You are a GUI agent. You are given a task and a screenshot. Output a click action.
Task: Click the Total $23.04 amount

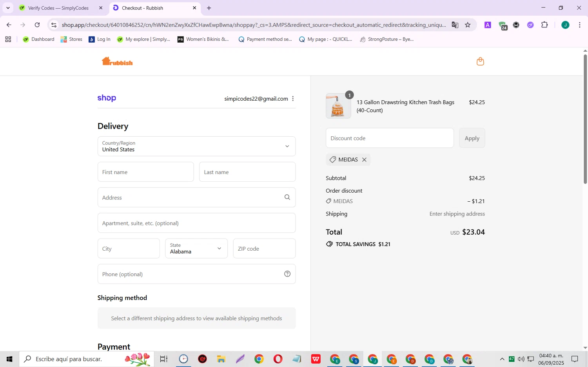474,232
